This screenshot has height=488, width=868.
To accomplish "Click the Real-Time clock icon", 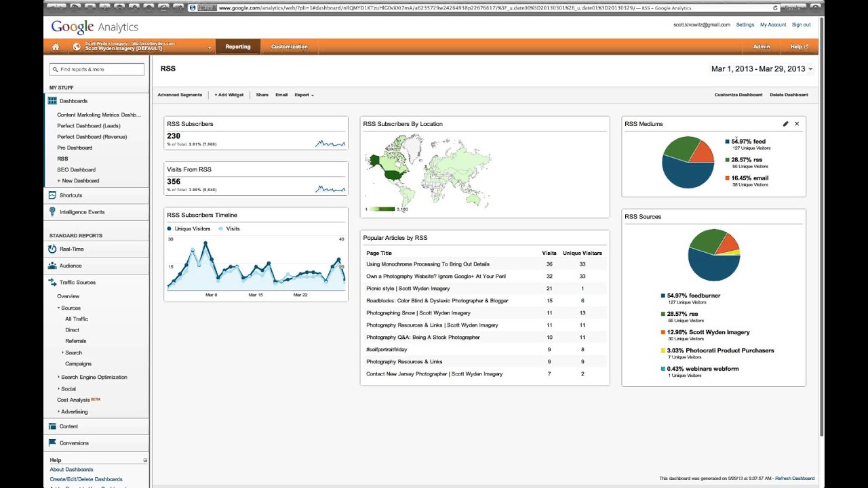I will click(52, 249).
